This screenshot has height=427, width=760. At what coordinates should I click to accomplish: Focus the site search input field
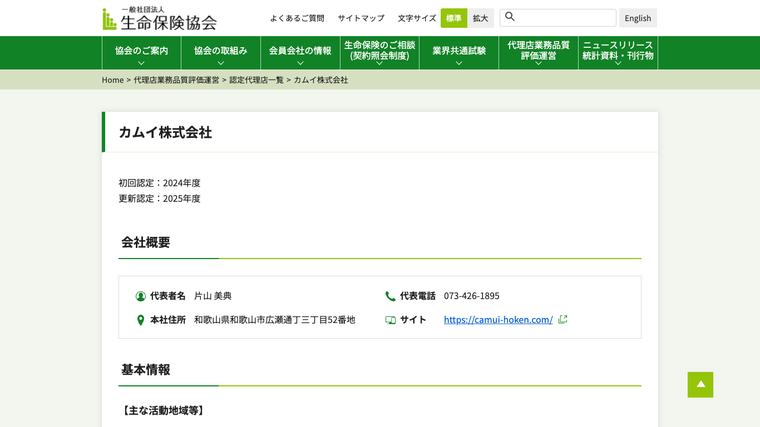(558, 18)
